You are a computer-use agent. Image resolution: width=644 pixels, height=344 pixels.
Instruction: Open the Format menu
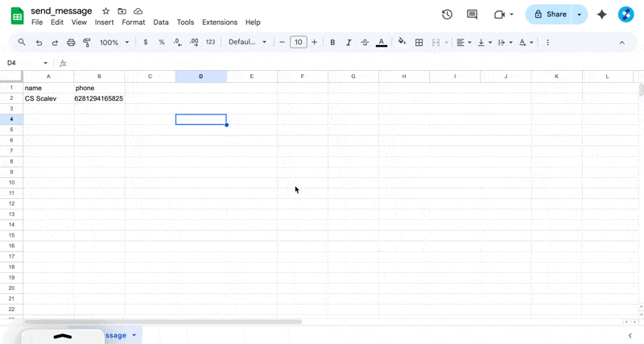click(134, 23)
